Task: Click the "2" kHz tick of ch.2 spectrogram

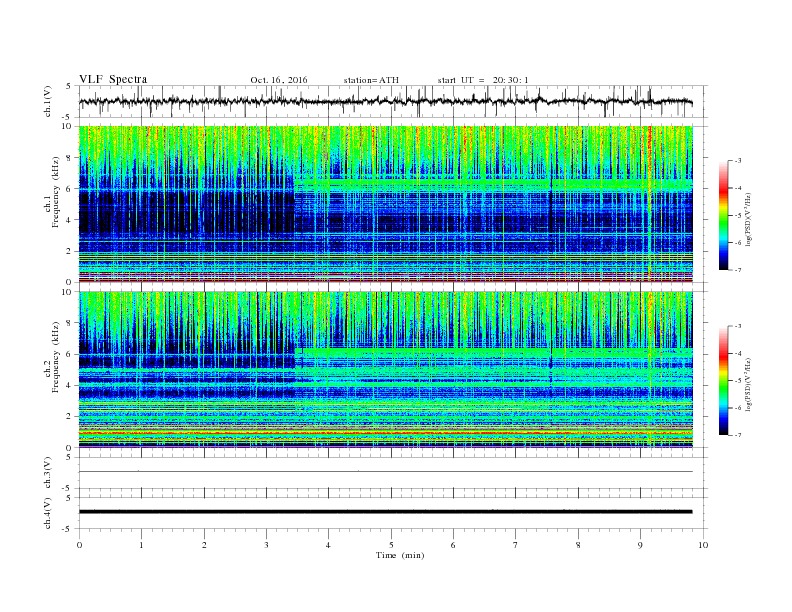Action: (x=68, y=417)
